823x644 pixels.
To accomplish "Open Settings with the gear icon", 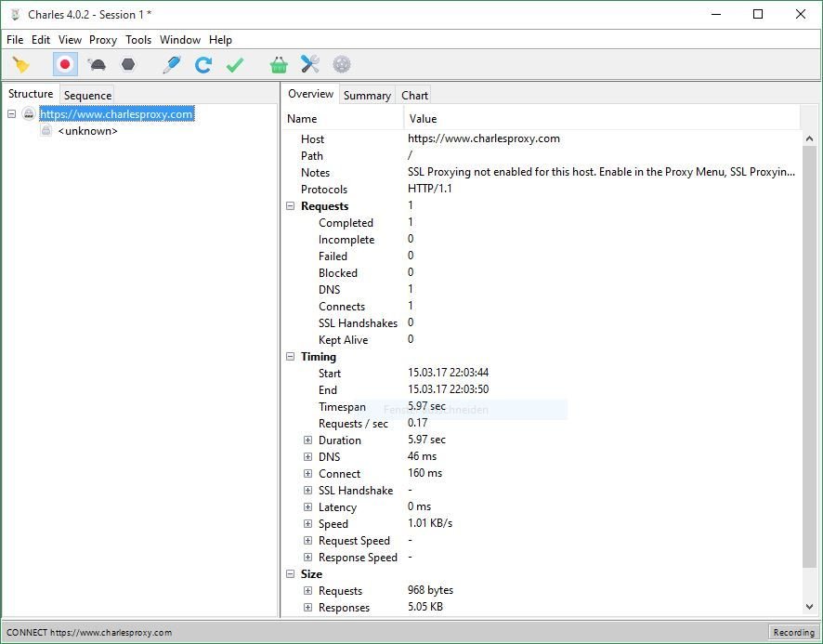I will 342,65.
